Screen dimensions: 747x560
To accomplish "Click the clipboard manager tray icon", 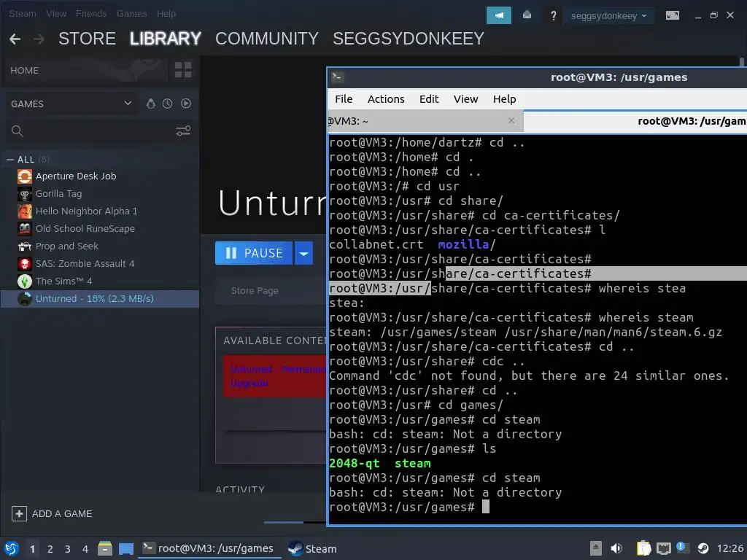I will pos(643,548).
